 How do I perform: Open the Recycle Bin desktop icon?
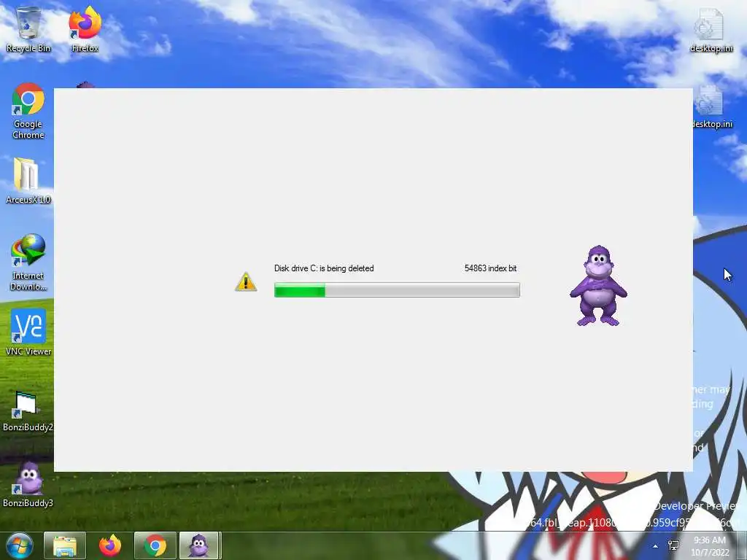tap(28, 29)
